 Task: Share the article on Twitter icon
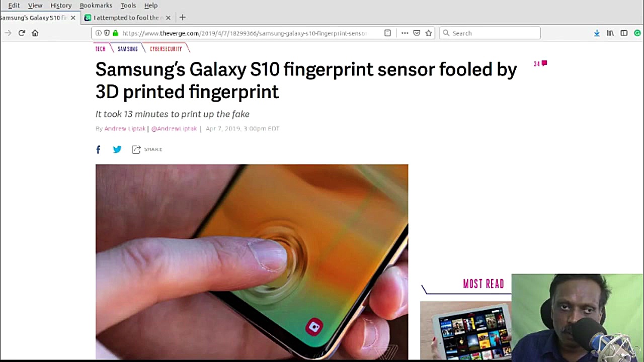(117, 149)
